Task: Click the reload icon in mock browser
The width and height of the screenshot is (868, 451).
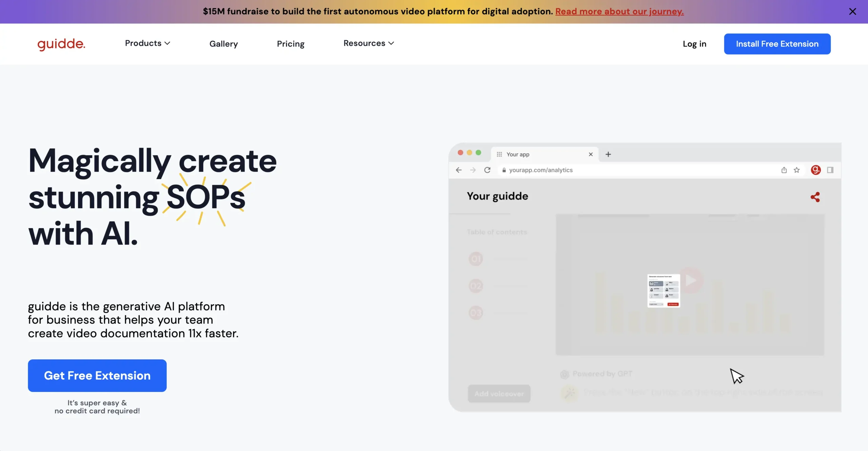Action: (x=487, y=170)
